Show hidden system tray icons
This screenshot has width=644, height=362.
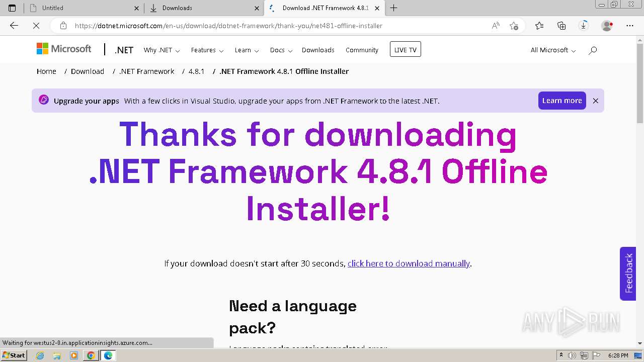pos(561,355)
